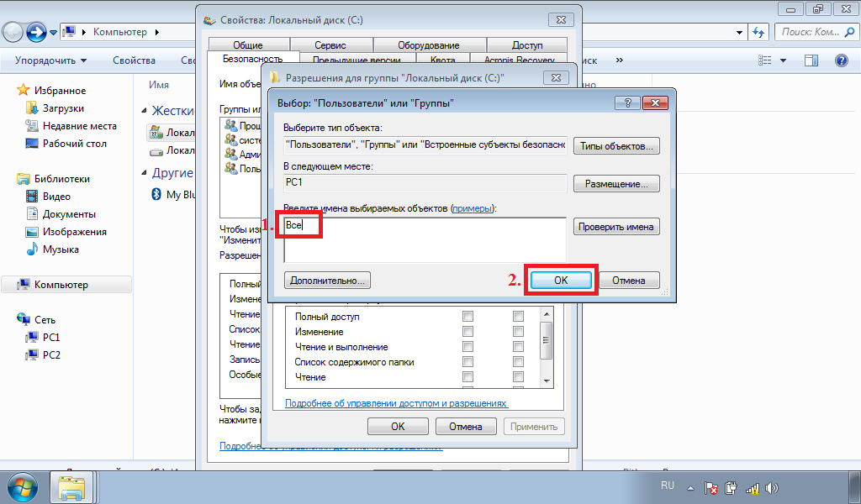861x504 pixels.
Task: Switch to the Оборудование tab
Action: pyautogui.click(x=428, y=45)
